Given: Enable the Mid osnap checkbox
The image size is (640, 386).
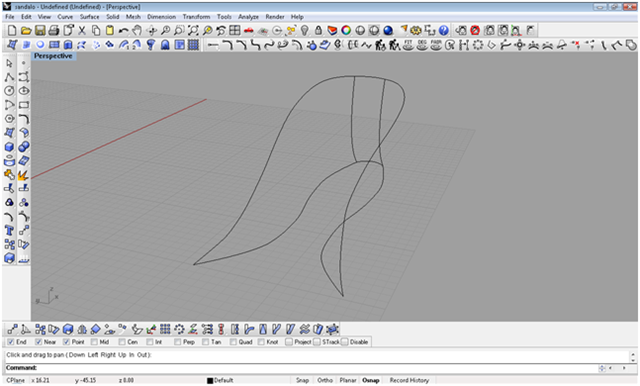Looking at the screenshot, I should pyautogui.click(x=94, y=342).
